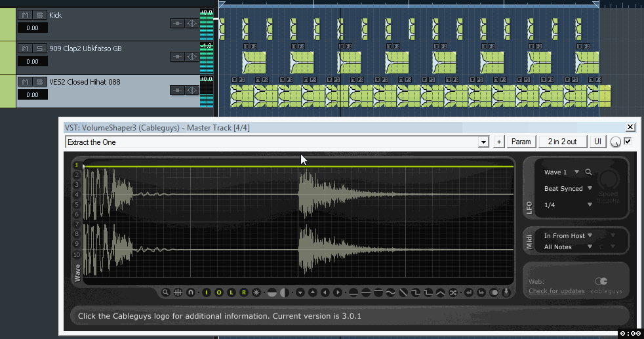Screen dimensions: 644x339
Task: Open the In From Host MIDI dropdown
Action: coord(590,235)
